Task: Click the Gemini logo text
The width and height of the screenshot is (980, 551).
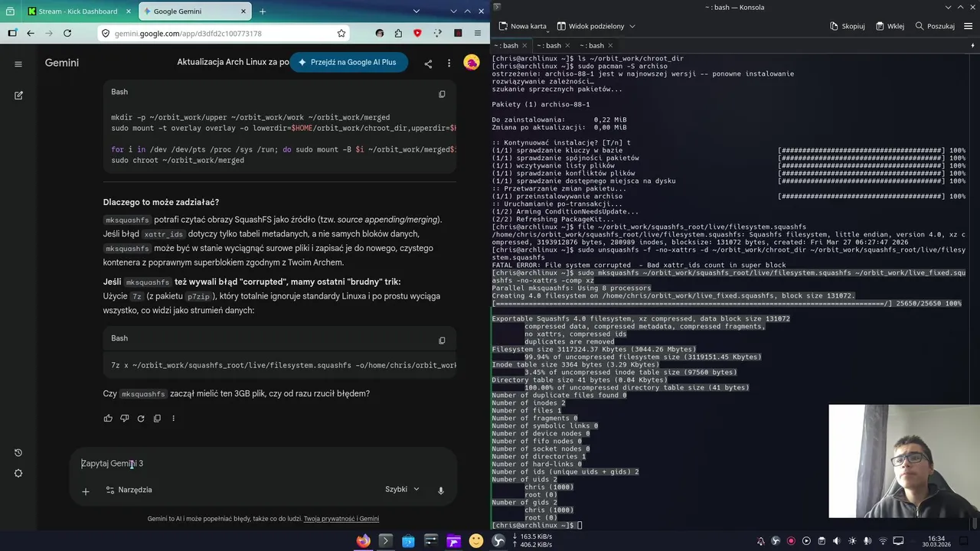Action: pos(62,63)
